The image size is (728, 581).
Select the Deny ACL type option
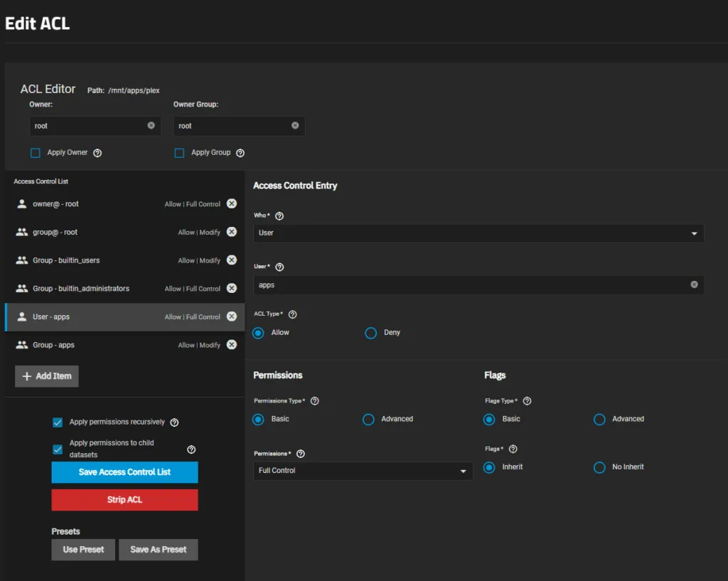[x=370, y=332]
